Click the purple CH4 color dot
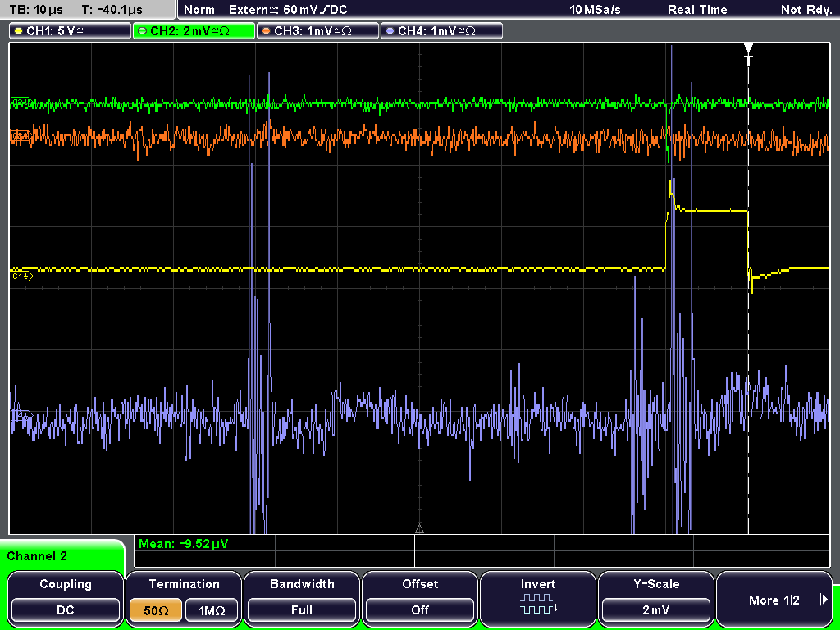 click(x=390, y=31)
